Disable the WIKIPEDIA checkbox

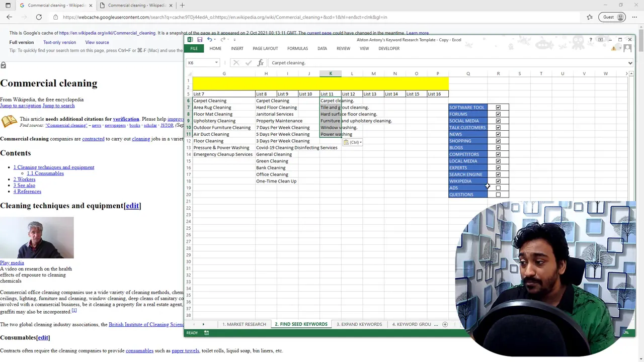tap(498, 181)
